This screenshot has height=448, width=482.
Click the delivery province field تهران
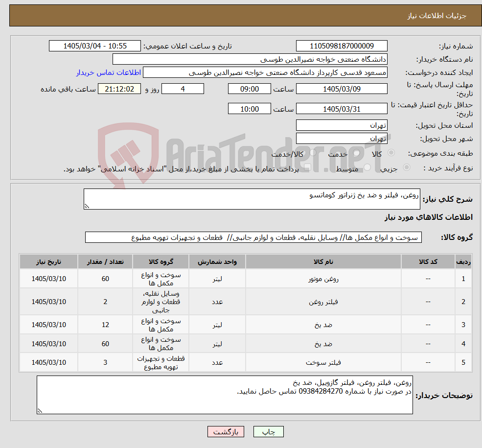(342, 125)
